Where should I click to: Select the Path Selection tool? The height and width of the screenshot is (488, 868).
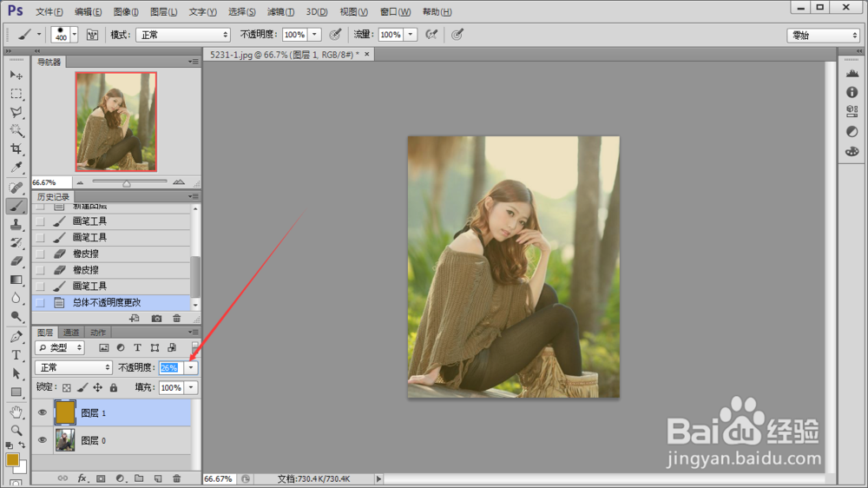(x=16, y=374)
